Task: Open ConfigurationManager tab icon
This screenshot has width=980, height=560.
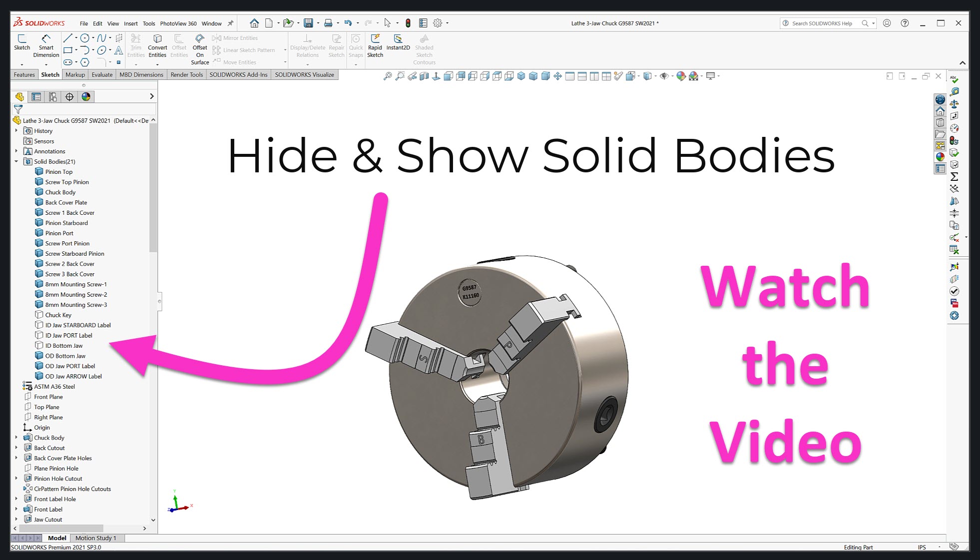Action: tap(52, 96)
